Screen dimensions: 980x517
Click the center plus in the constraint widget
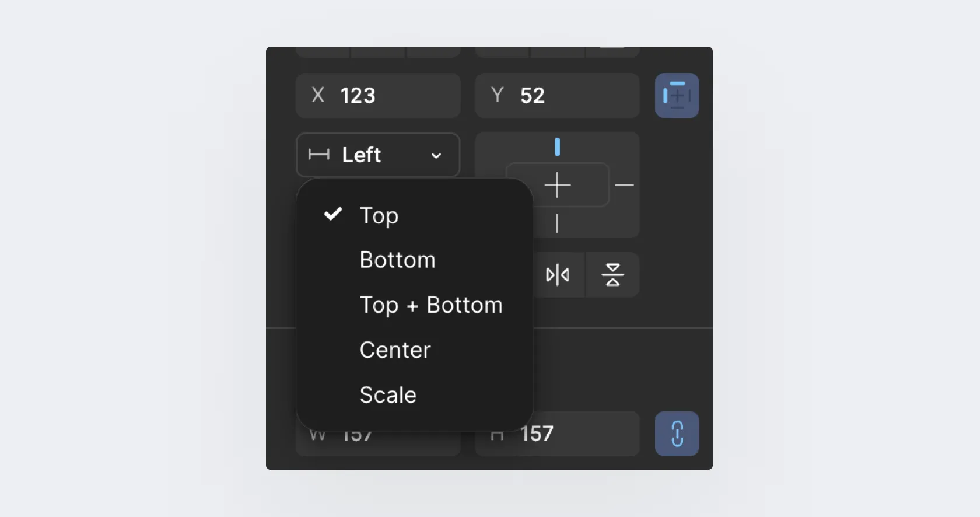point(557,186)
